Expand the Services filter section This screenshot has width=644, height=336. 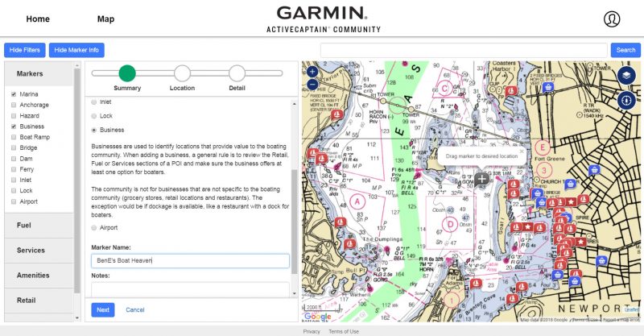pos(39,250)
